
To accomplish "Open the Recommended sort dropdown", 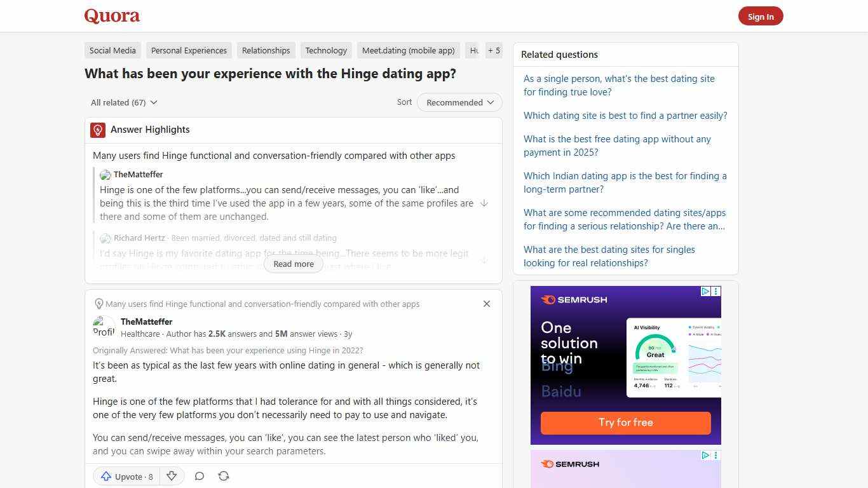I will (459, 102).
